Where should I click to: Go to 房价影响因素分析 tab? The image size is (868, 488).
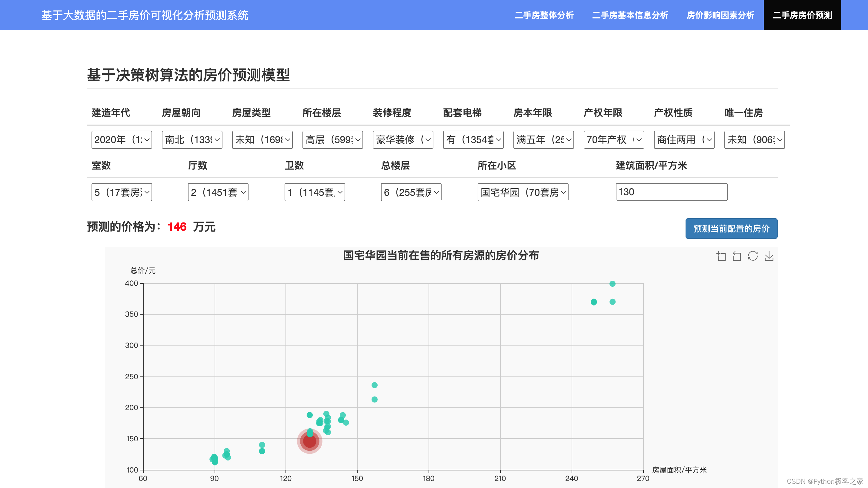[720, 15]
